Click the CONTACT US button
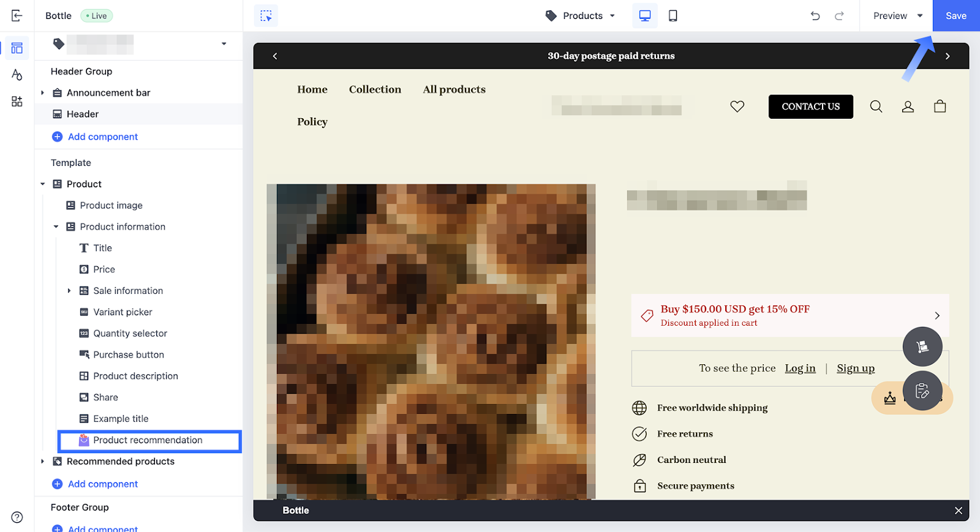 811,107
